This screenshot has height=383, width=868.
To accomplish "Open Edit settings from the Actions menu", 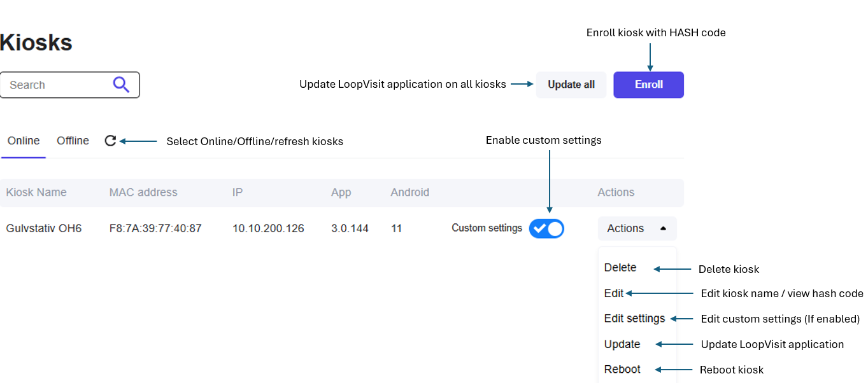I will click(634, 319).
